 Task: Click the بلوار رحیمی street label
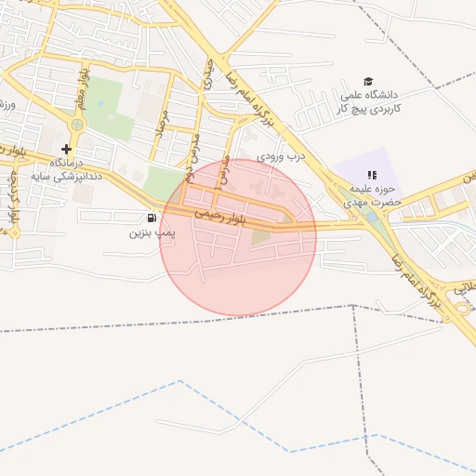coord(220,217)
